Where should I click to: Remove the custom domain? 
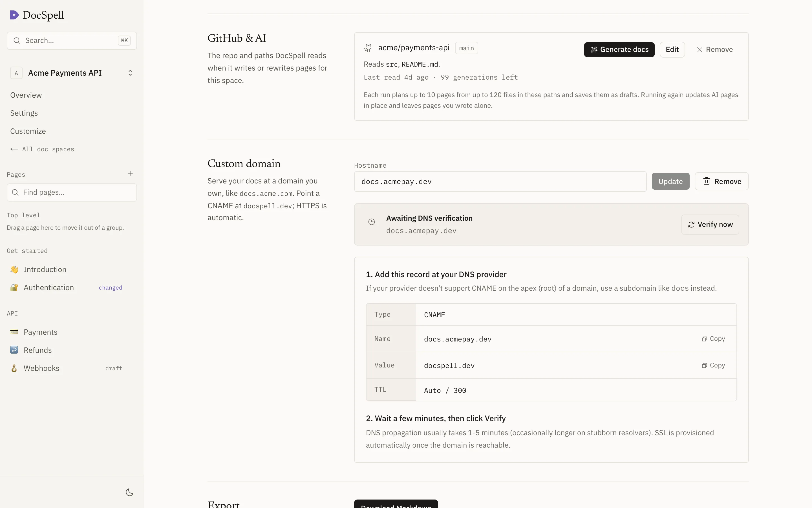pyautogui.click(x=721, y=181)
